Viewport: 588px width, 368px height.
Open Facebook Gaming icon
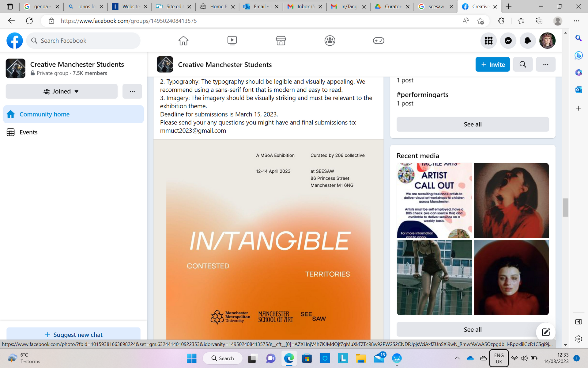(x=379, y=40)
